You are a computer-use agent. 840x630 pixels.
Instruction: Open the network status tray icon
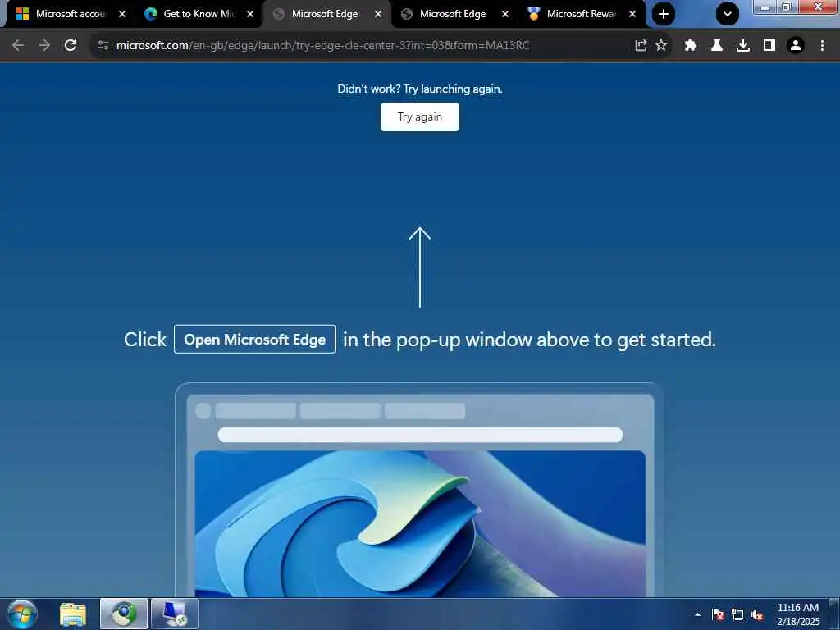point(737,614)
